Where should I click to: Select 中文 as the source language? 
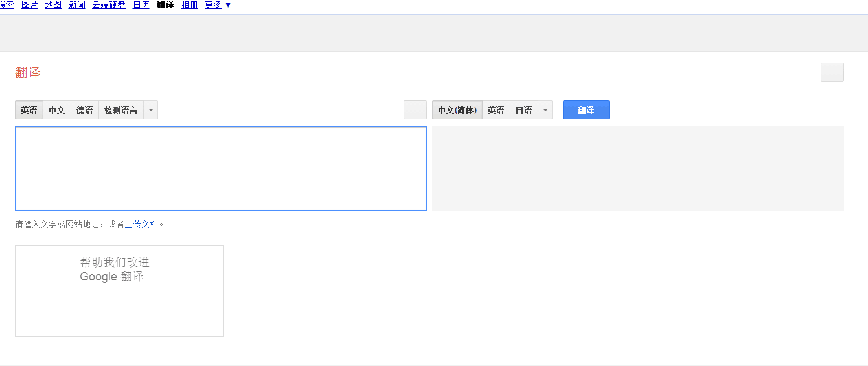pos(57,110)
